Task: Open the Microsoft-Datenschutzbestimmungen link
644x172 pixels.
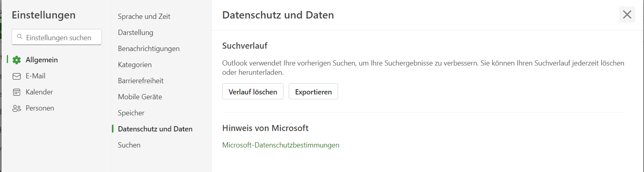Action: [281, 145]
